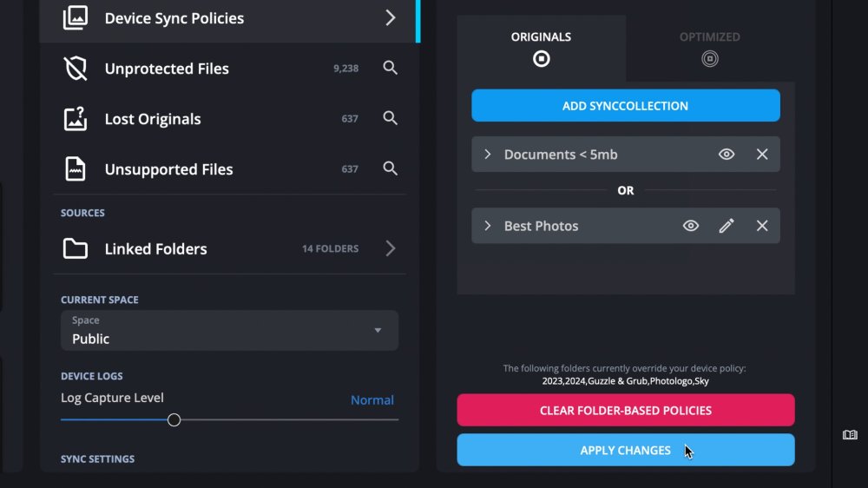Open the Space dropdown showing Public
868x488 pixels.
pos(229,331)
